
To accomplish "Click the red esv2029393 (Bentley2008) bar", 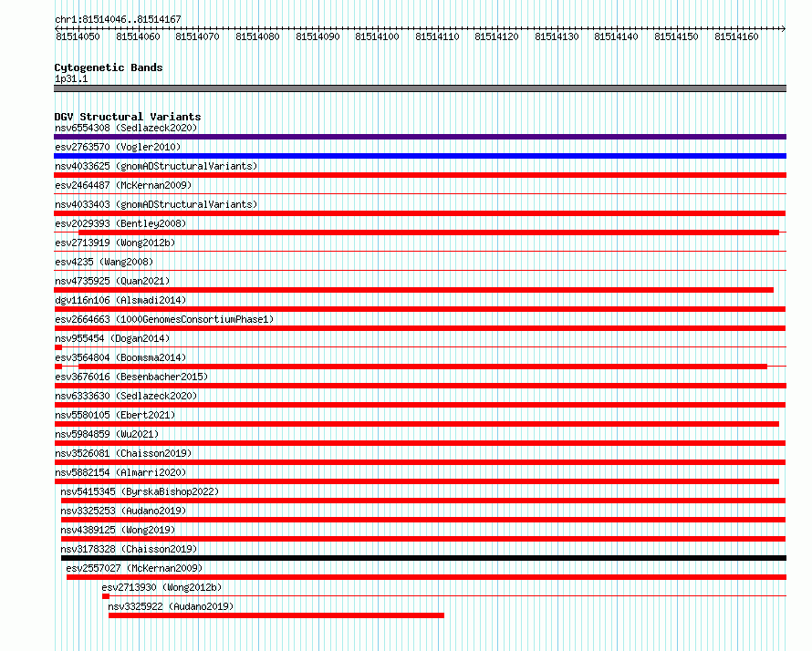I will click(429, 232).
